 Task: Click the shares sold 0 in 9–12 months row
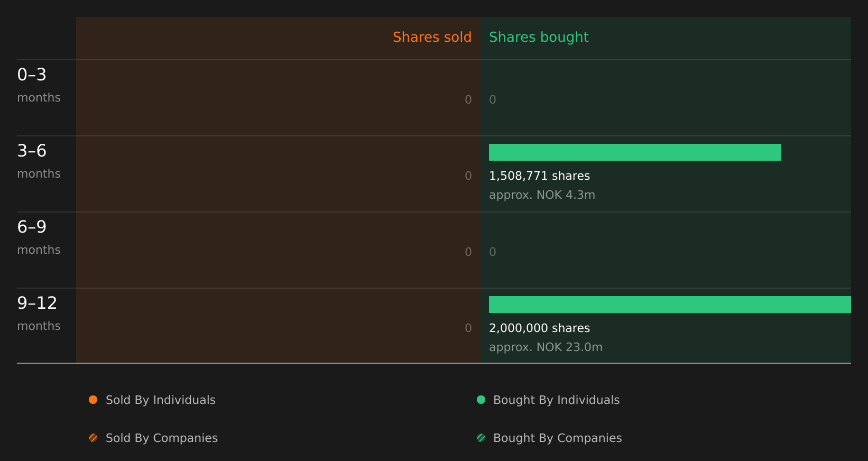[468, 328]
